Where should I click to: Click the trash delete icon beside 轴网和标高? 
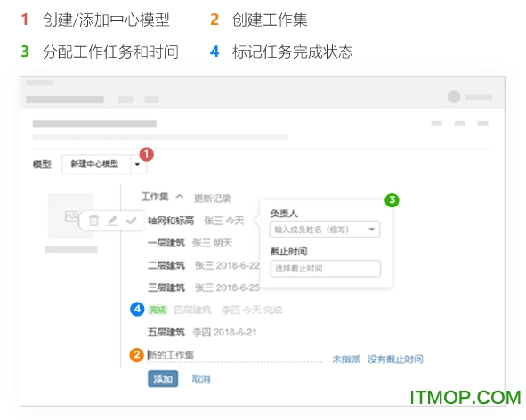point(93,221)
